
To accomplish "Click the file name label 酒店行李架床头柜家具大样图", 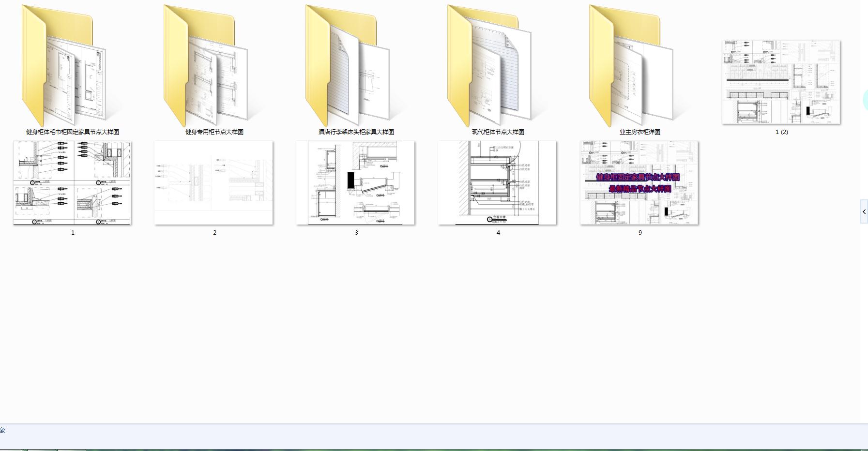I will [x=356, y=132].
